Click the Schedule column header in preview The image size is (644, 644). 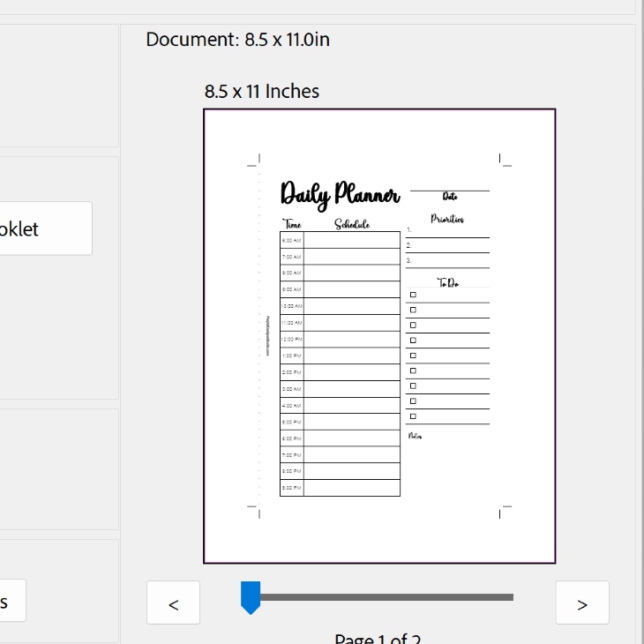[x=352, y=225]
